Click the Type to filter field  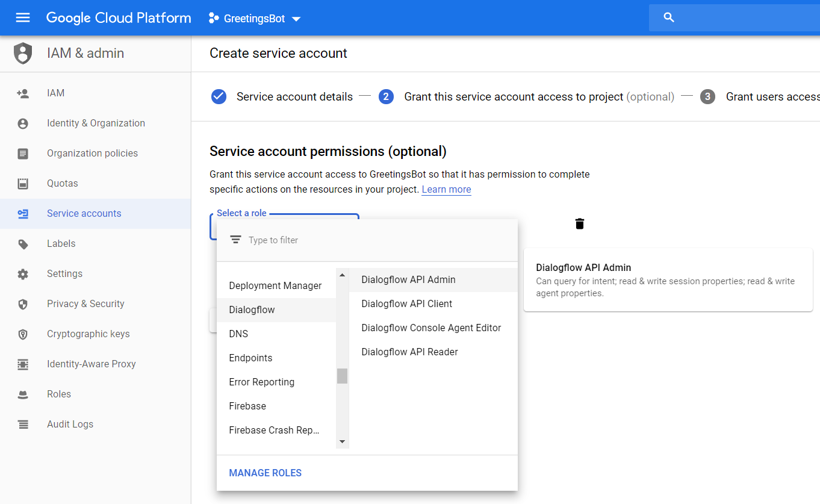click(x=367, y=240)
